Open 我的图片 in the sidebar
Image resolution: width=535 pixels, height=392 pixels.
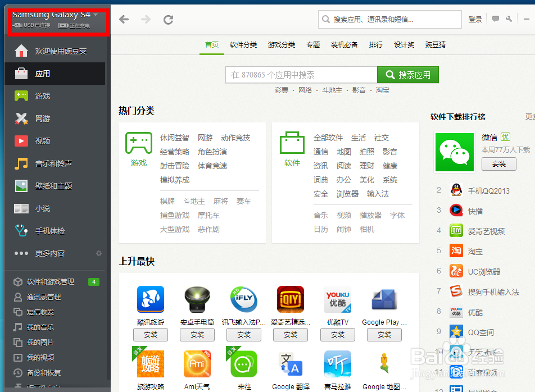55,342
